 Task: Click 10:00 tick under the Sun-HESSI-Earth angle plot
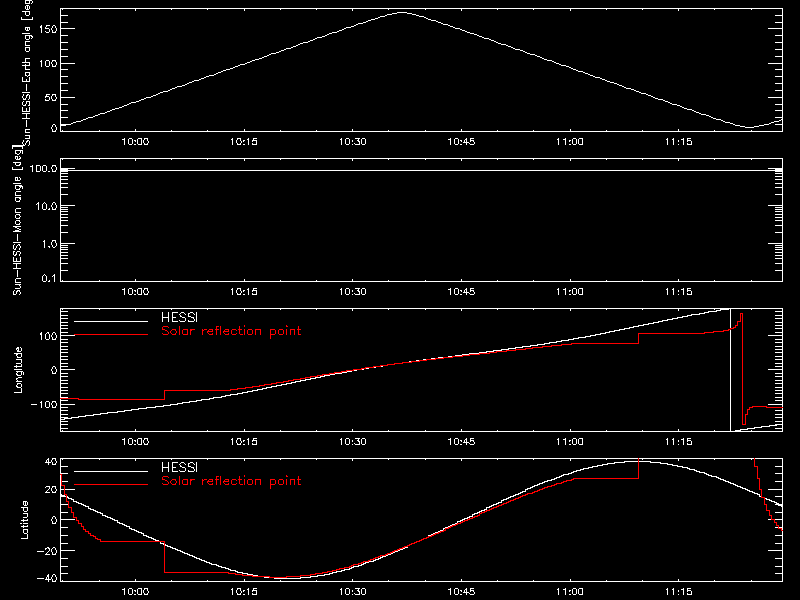point(135,142)
